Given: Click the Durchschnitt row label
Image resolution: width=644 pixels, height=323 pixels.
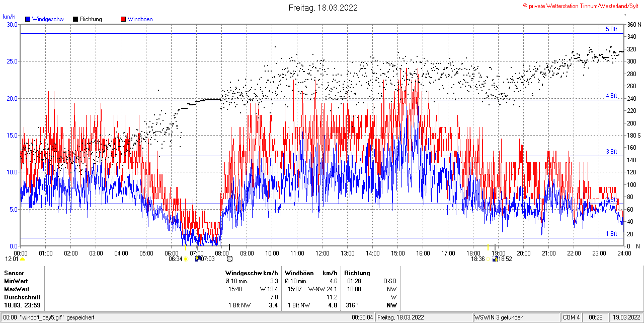Looking at the screenshot, I should pos(22,297).
